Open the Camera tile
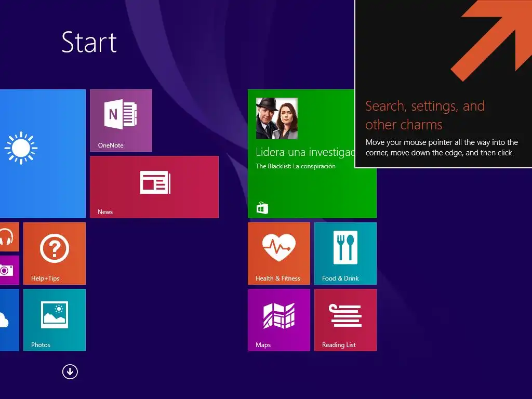Viewport: 532px width, 399px height. (9, 270)
